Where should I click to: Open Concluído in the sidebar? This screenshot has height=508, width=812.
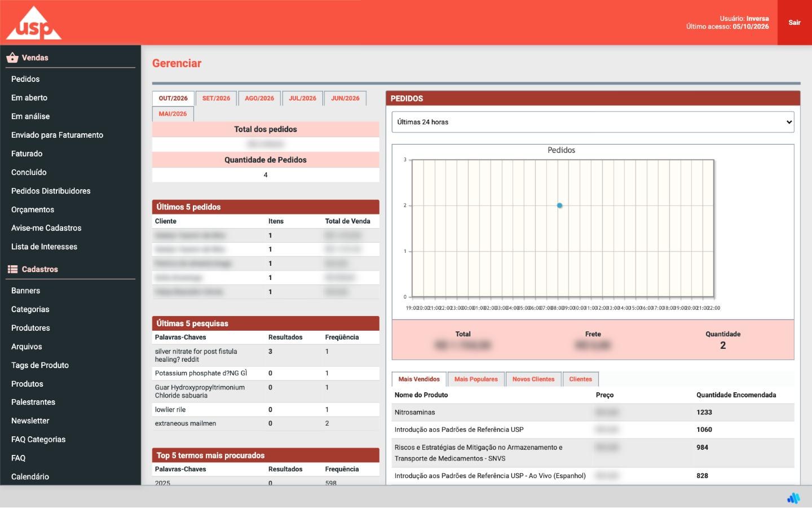pos(29,172)
